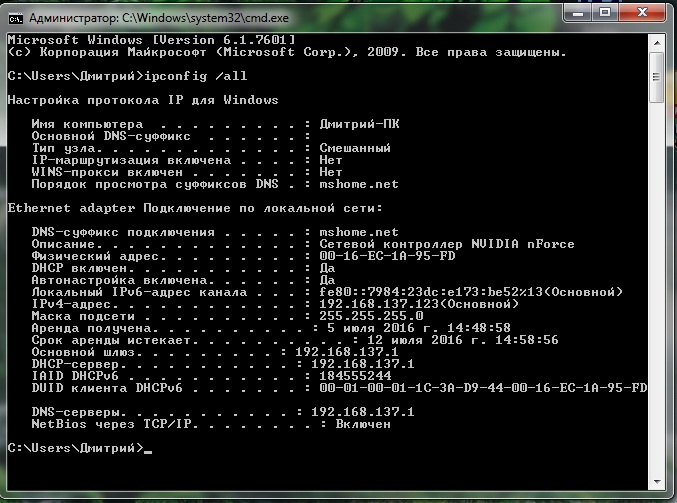Click the typed command 'ipconfig /all'
The height and width of the screenshot is (503, 677).
tap(195, 76)
